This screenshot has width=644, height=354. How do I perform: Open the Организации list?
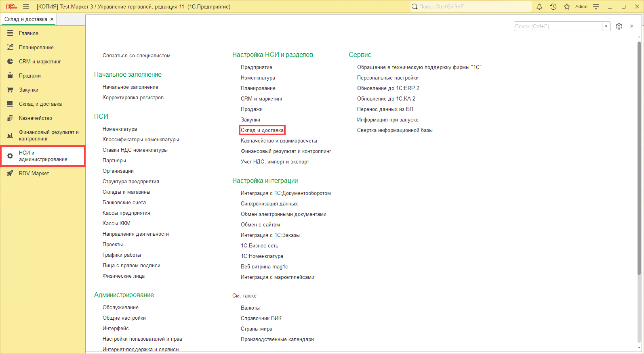pyautogui.click(x=118, y=171)
